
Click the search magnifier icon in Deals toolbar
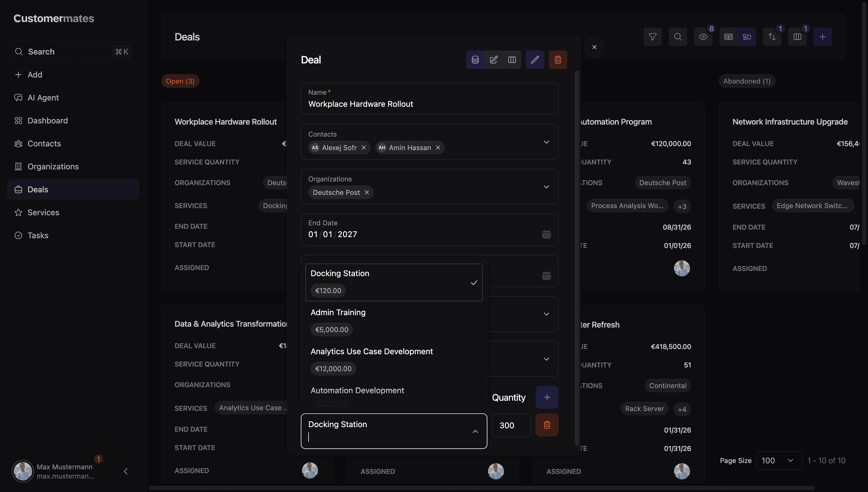pos(677,36)
